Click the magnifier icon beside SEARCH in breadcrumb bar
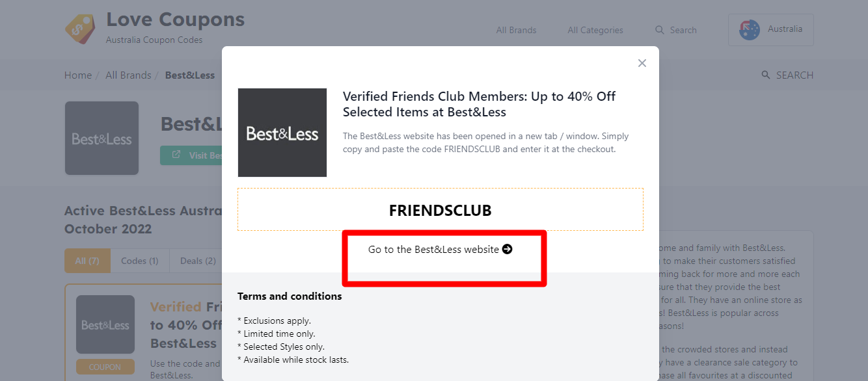The image size is (868, 381). coord(766,75)
